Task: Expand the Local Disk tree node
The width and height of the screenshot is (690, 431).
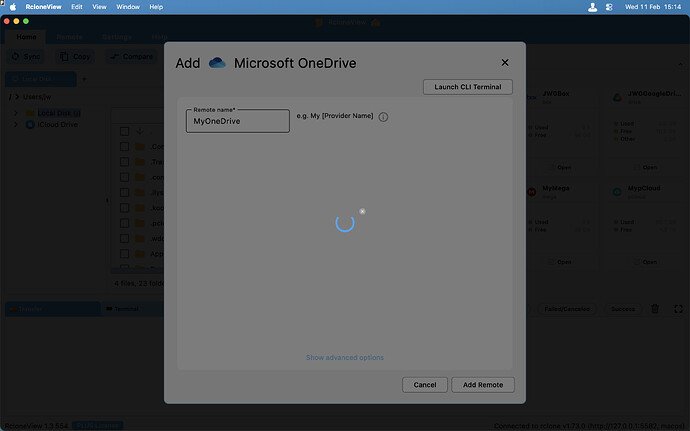Action: tap(15, 113)
